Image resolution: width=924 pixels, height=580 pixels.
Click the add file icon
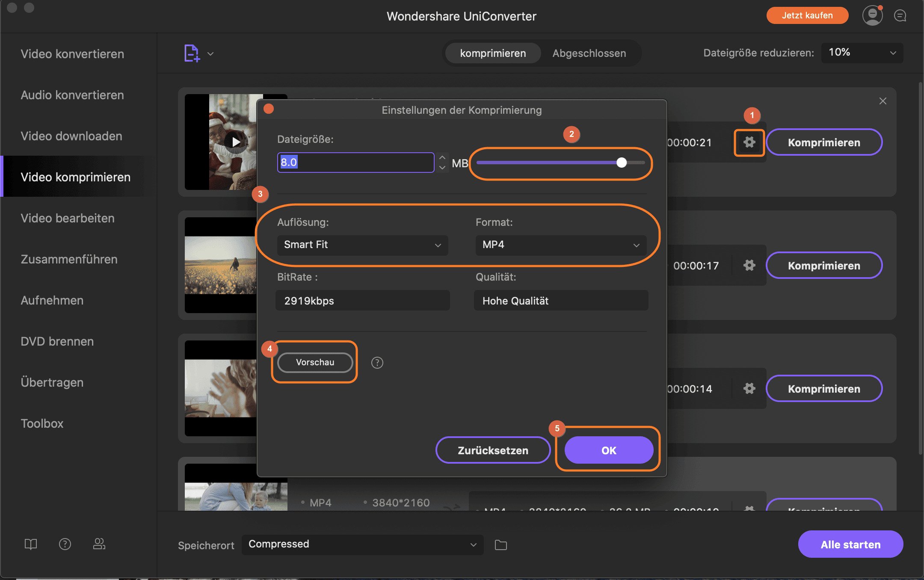pos(192,53)
